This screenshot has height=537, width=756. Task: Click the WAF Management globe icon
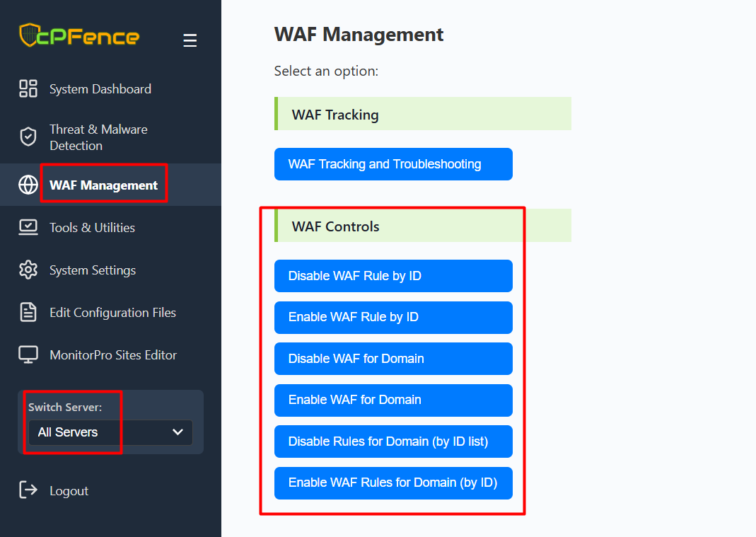click(x=28, y=185)
